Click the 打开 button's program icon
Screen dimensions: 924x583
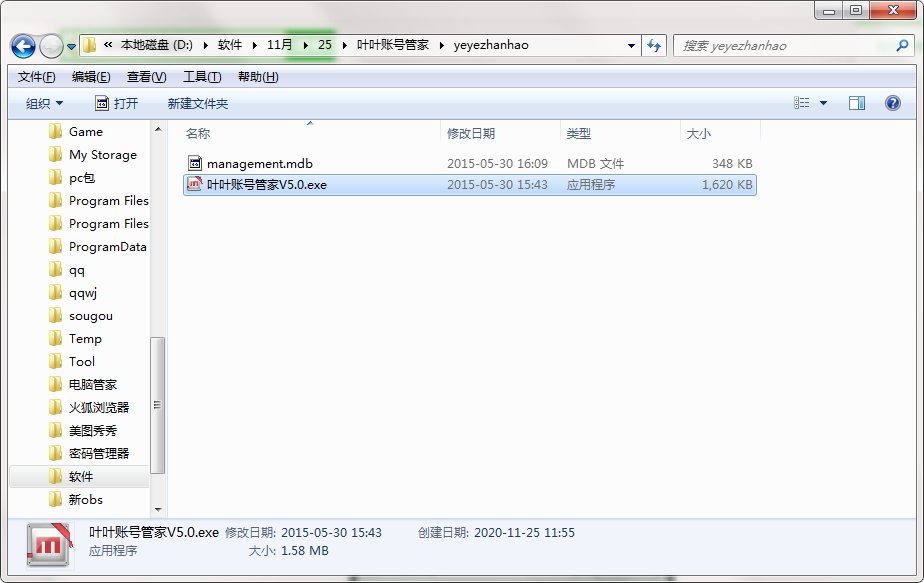(102, 103)
